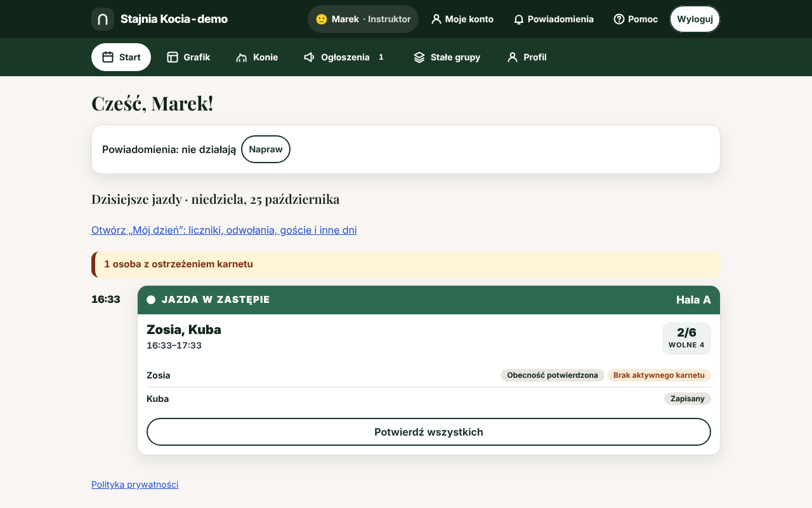Image resolution: width=812 pixels, height=508 pixels.
Task: Click participant name Zosia in the list
Action: (x=159, y=375)
